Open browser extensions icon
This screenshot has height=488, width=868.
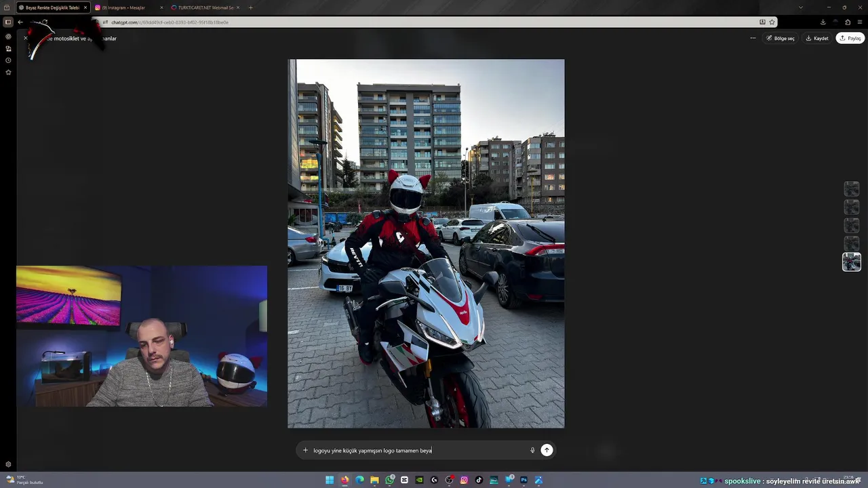848,22
